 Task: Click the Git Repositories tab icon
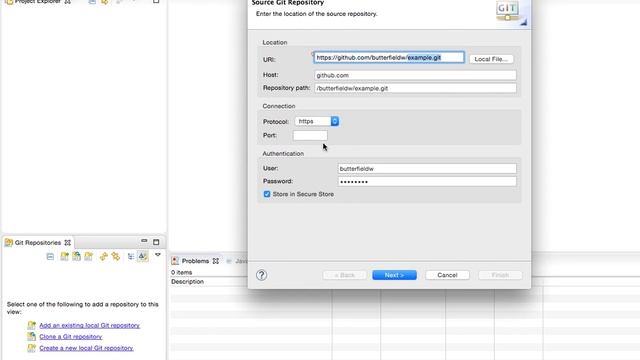click(9, 242)
